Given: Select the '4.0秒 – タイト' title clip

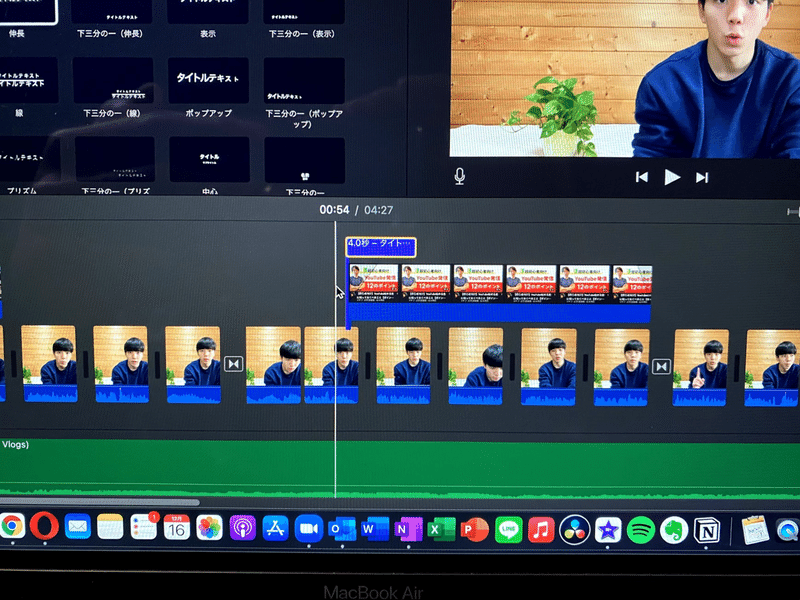Looking at the screenshot, I should [381, 247].
